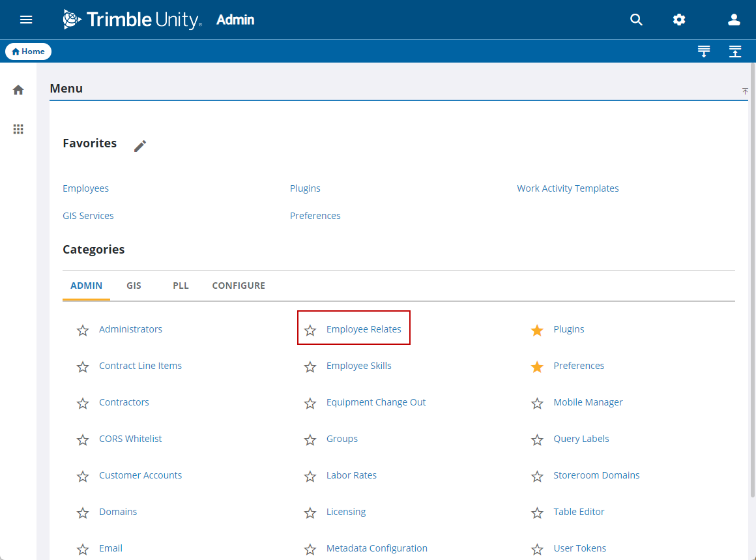
Task: Open the search tool
Action: (x=636, y=20)
